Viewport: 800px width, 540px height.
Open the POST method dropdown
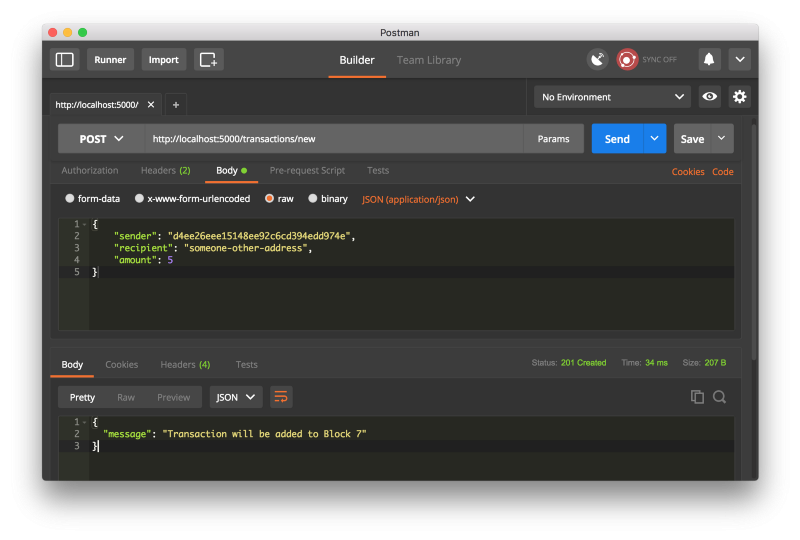(x=101, y=139)
